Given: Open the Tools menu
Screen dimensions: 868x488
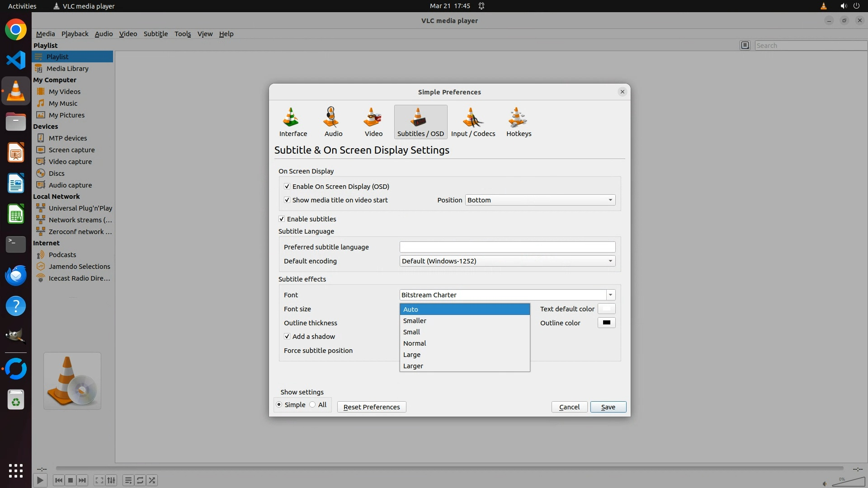Looking at the screenshot, I should [x=183, y=34].
